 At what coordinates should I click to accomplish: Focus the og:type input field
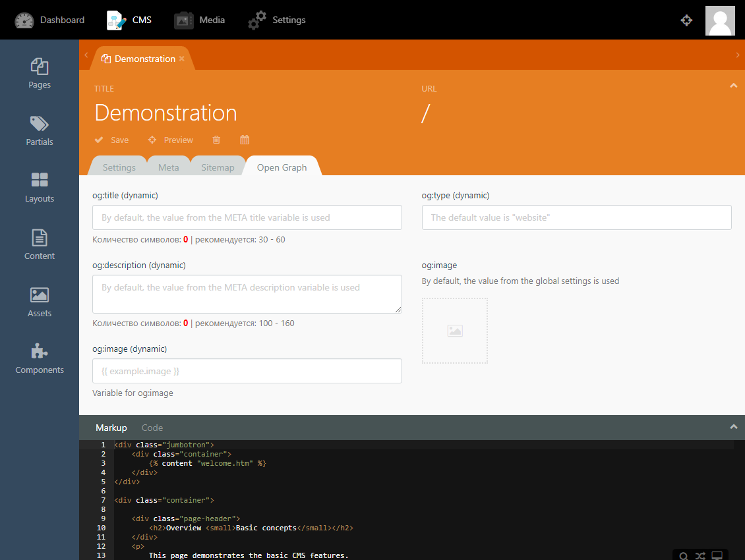576,217
